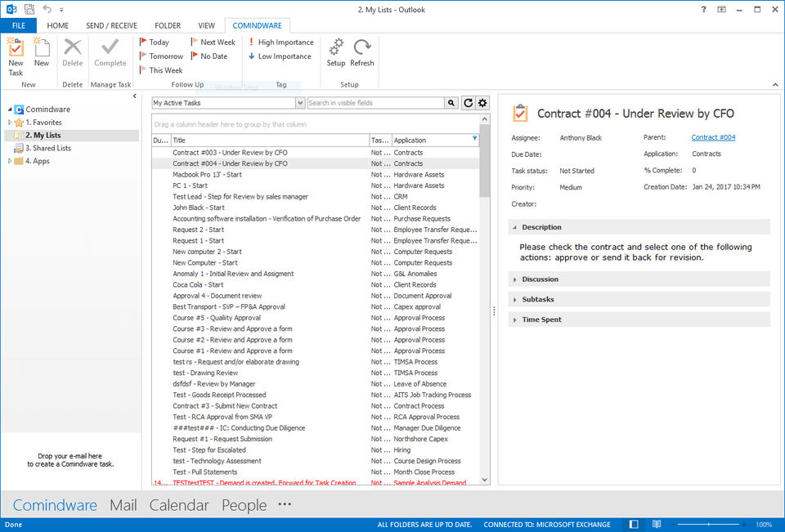This screenshot has height=532, width=785.
Task: Click Application column filter icon
Action: (474, 138)
